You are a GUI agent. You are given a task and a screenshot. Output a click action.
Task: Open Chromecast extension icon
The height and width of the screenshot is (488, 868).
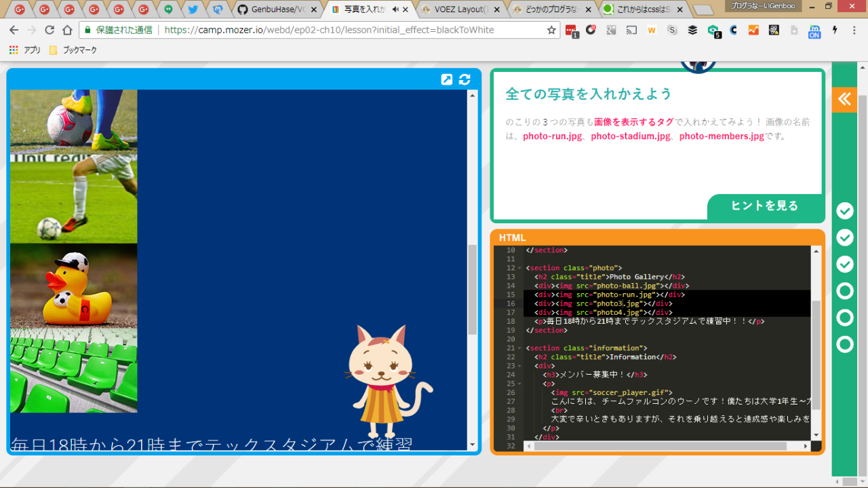point(631,31)
